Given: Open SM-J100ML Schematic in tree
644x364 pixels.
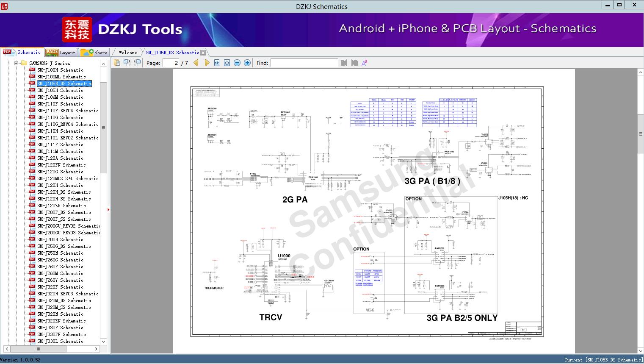Looking at the screenshot, I should click(61, 77).
